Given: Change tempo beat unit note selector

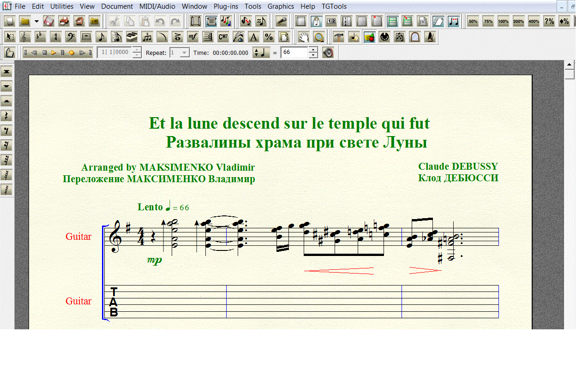Looking at the screenshot, I should point(261,53).
